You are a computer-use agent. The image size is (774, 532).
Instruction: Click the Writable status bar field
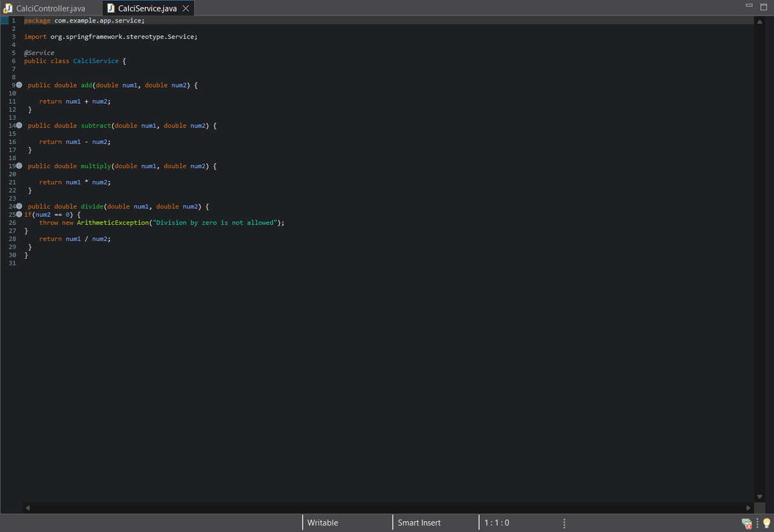coord(347,522)
